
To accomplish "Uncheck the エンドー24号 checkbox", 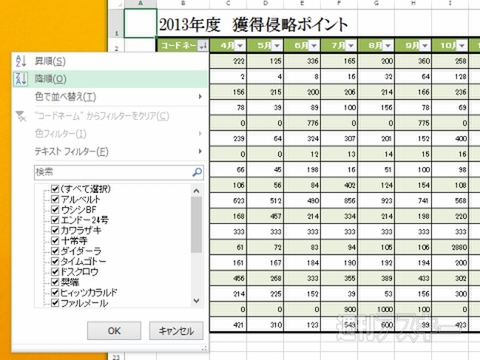I will (55, 220).
